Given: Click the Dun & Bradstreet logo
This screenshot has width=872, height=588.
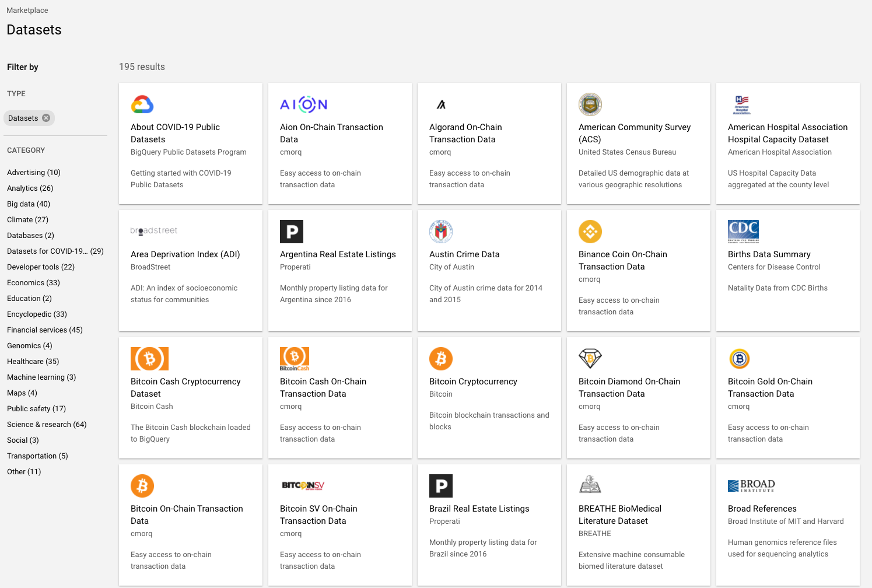Looking at the screenshot, I should click(154, 231).
